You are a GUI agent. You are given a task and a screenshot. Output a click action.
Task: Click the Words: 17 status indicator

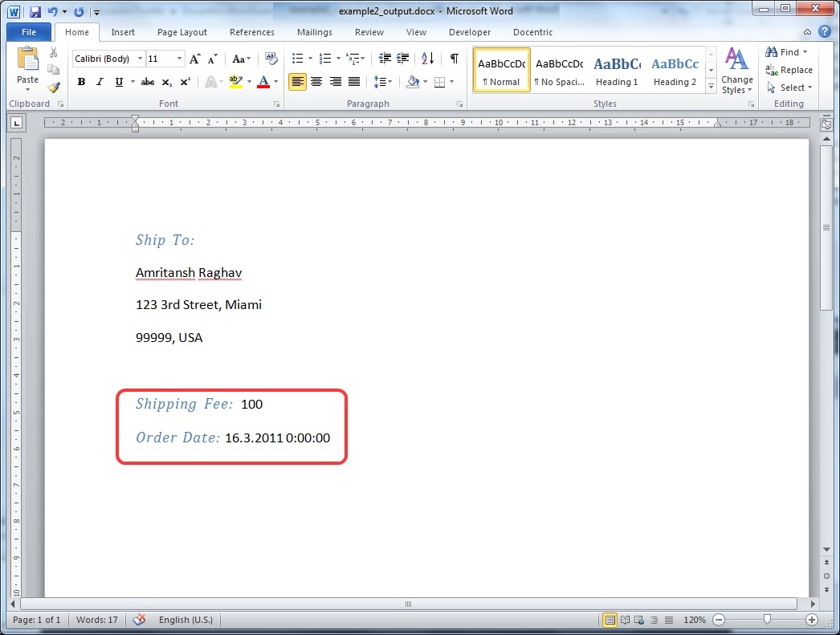click(x=96, y=620)
